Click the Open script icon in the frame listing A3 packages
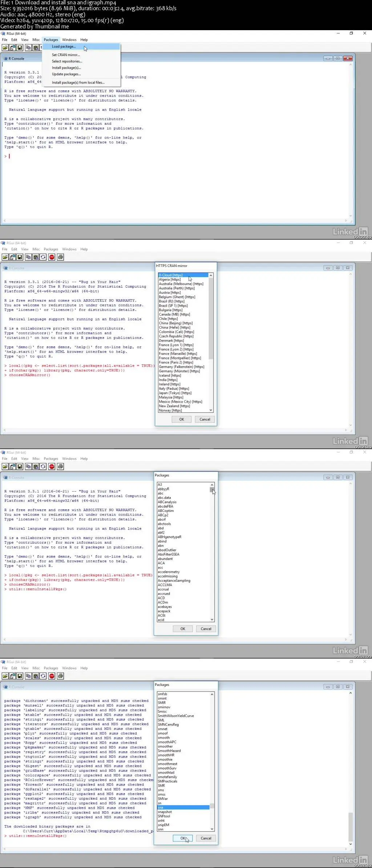Screen dimensions: 372x868 5,467
